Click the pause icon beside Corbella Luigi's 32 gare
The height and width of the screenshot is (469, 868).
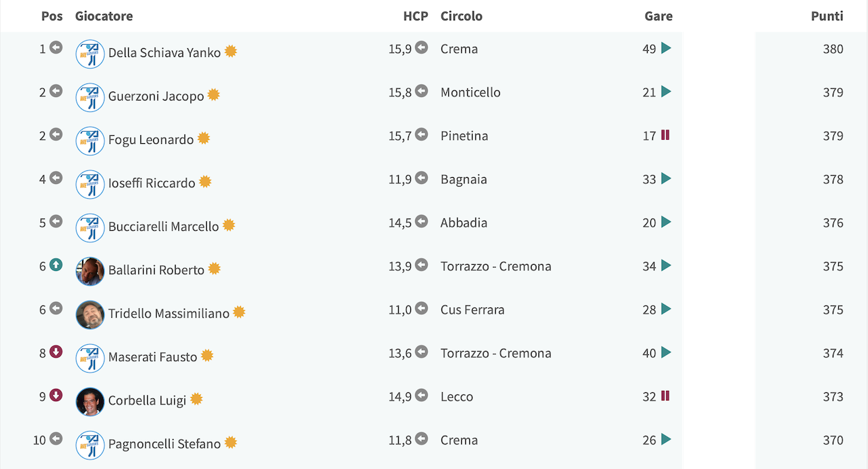click(665, 396)
